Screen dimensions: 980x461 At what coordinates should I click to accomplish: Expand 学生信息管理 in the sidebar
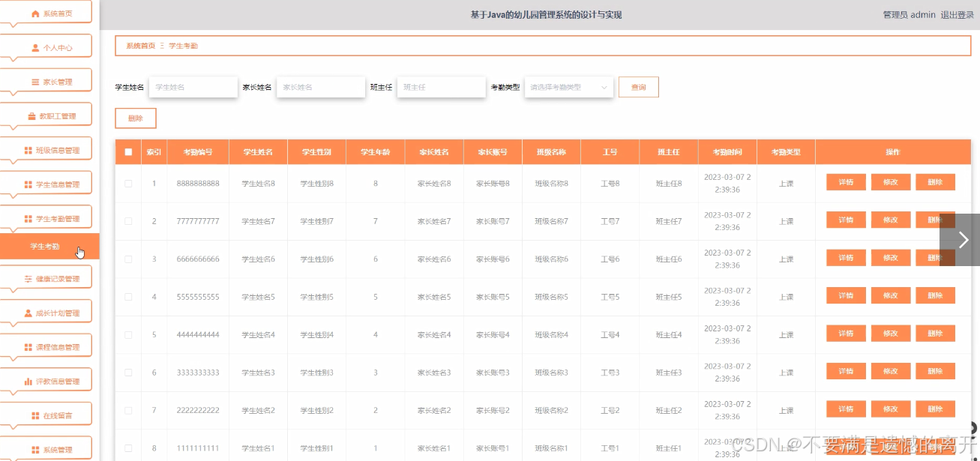46,184
